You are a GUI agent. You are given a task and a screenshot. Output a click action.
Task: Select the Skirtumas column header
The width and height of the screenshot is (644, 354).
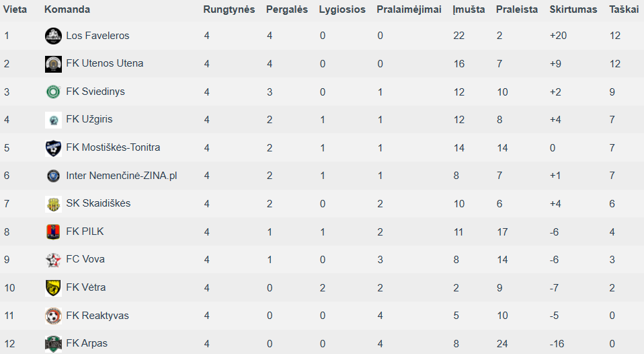click(x=573, y=9)
